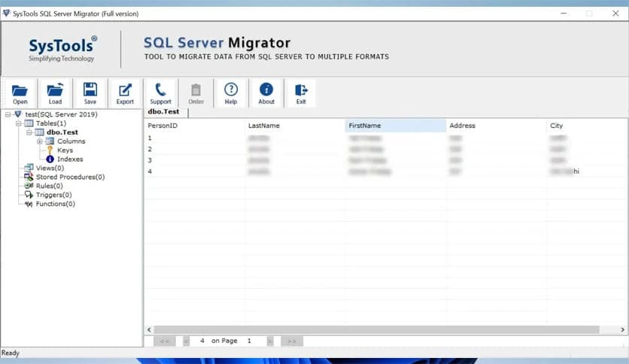Select dbo.Test label in tree
The width and height of the screenshot is (629, 364).
pos(62,132)
